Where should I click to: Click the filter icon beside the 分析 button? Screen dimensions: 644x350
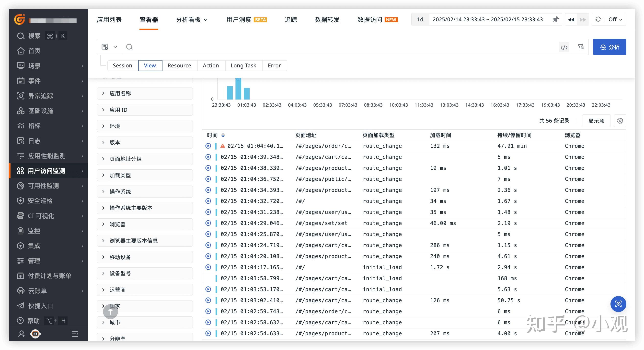(x=581, y=47)
